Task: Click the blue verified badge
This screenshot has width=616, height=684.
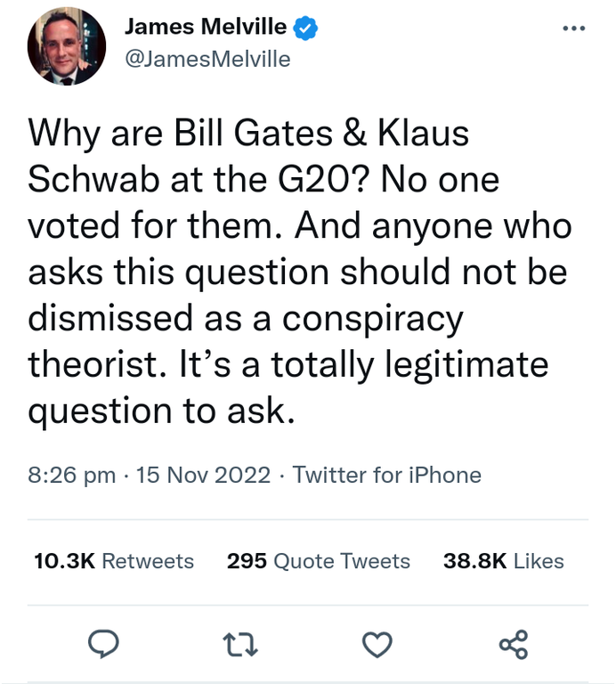Action: point(307,28)
